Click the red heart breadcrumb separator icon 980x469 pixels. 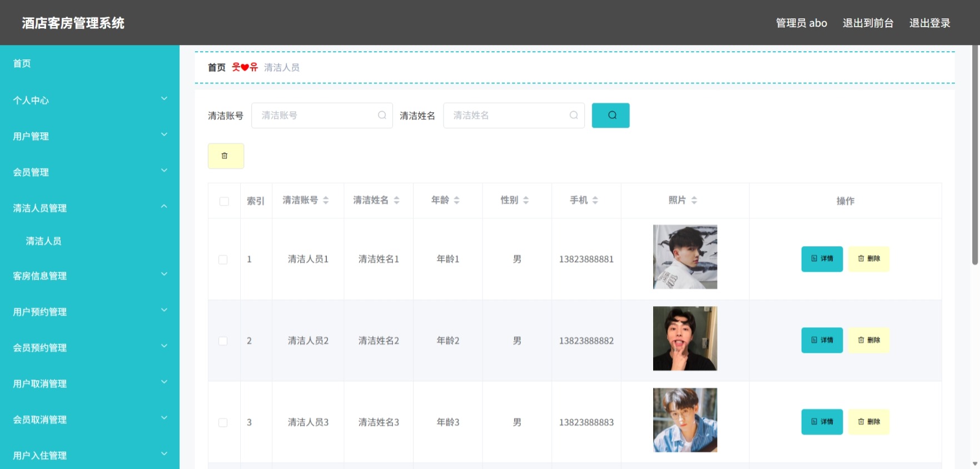[245, 67]
